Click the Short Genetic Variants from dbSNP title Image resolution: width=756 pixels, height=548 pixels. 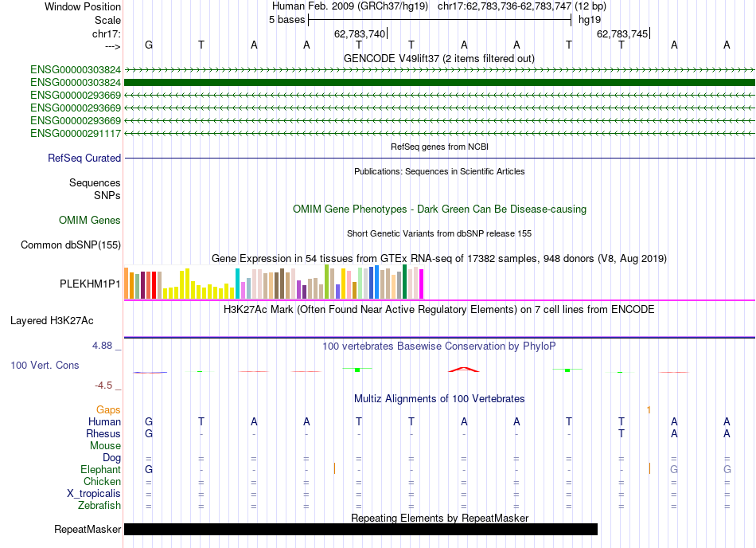439,233
